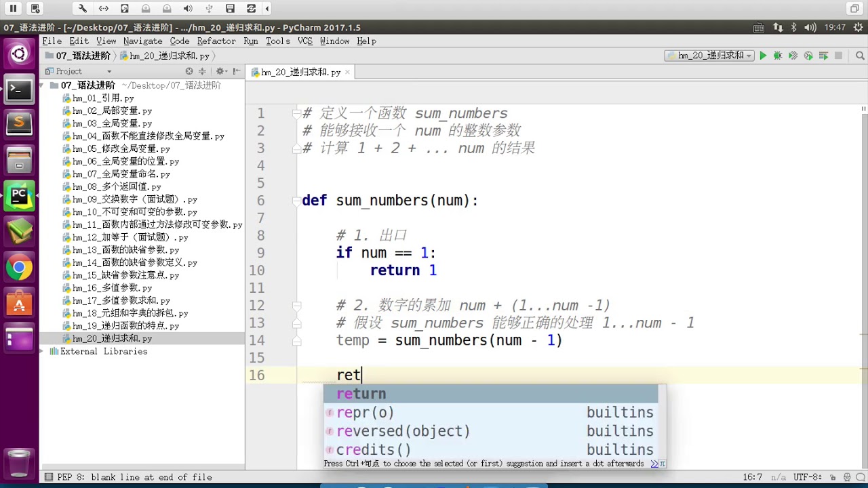Click the fold marker at line 1 comments

tap(296, 114)
